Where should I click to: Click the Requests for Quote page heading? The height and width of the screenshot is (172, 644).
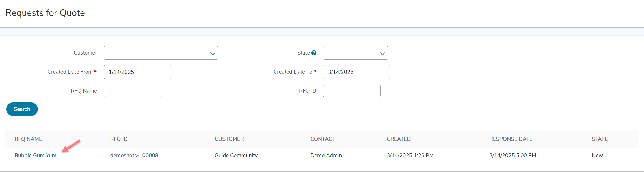(45, 13)
